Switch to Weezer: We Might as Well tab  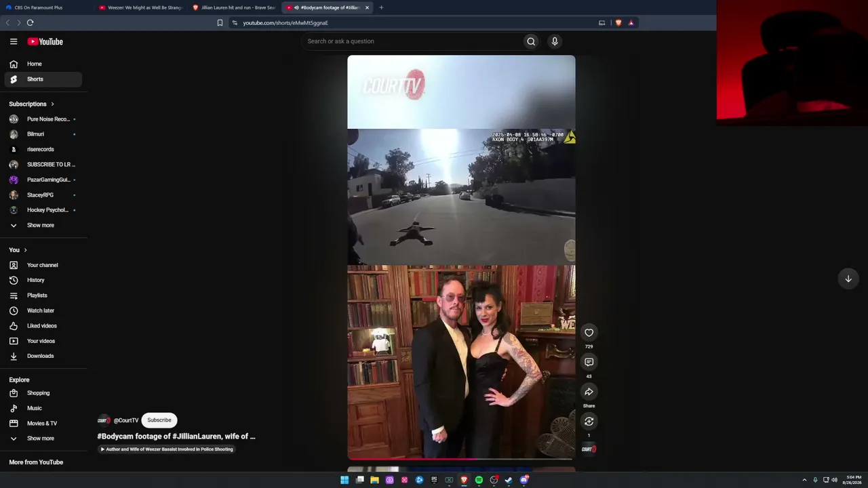click(x=140, y=7)
